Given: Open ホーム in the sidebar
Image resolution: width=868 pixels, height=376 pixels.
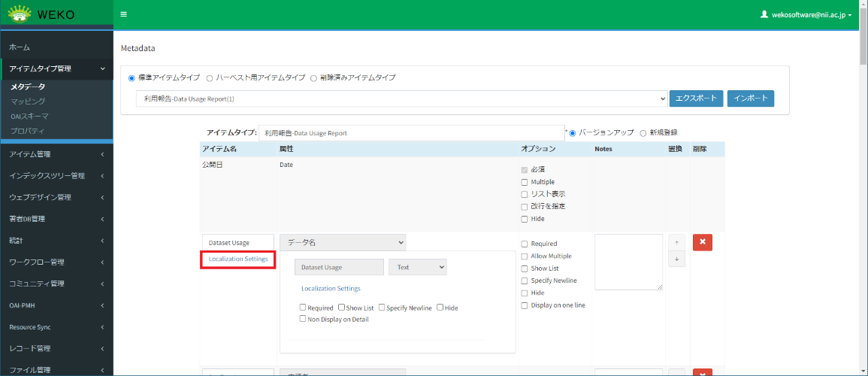Looking at the screenshot, I should [x=20, y=47].
